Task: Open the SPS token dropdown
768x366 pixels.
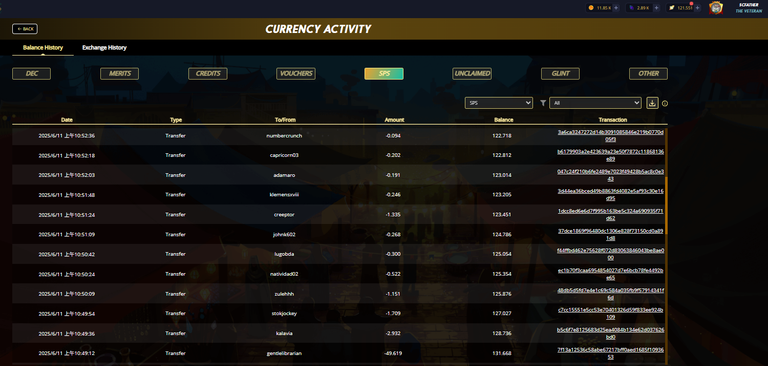Action: pyautogui.click(x=499, y=103)
